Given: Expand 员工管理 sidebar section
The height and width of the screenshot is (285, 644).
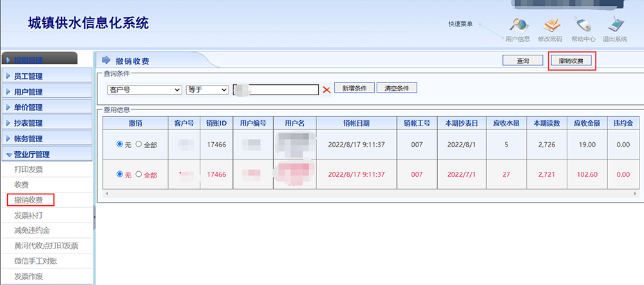Looking at the screenshot, I should [47, 76].
